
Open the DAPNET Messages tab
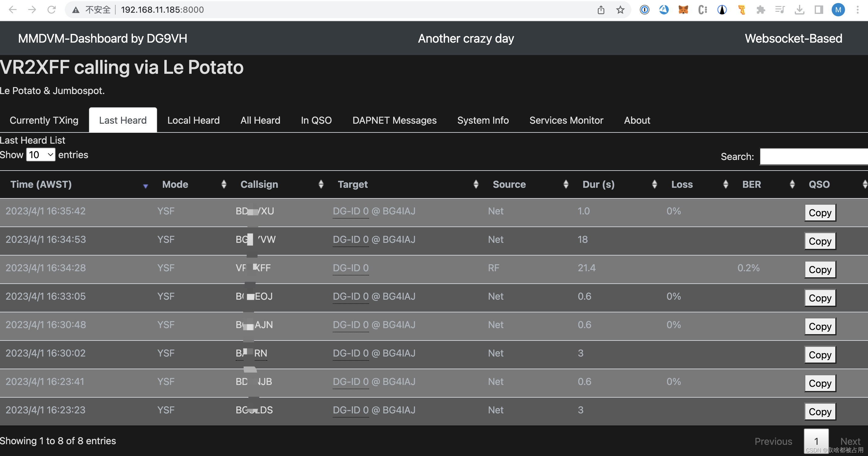394,120
